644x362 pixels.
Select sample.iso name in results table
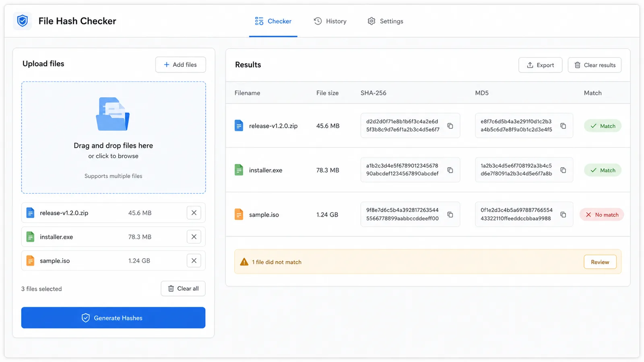pos(264,215)
